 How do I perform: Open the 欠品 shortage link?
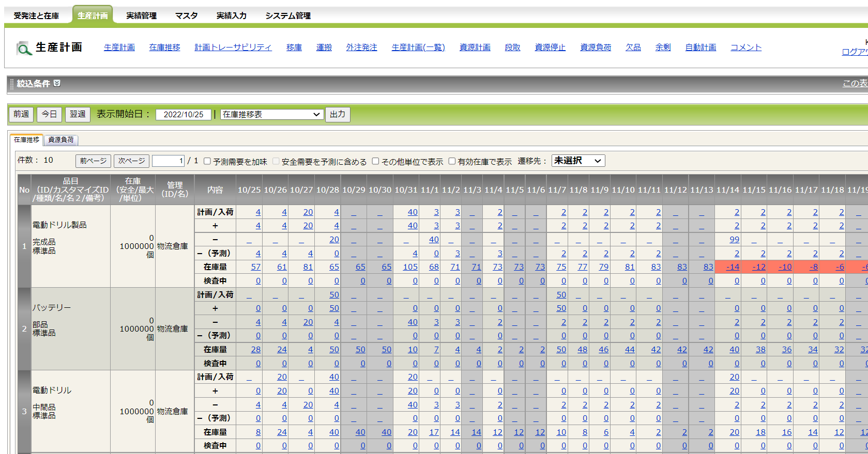(633, 48)
